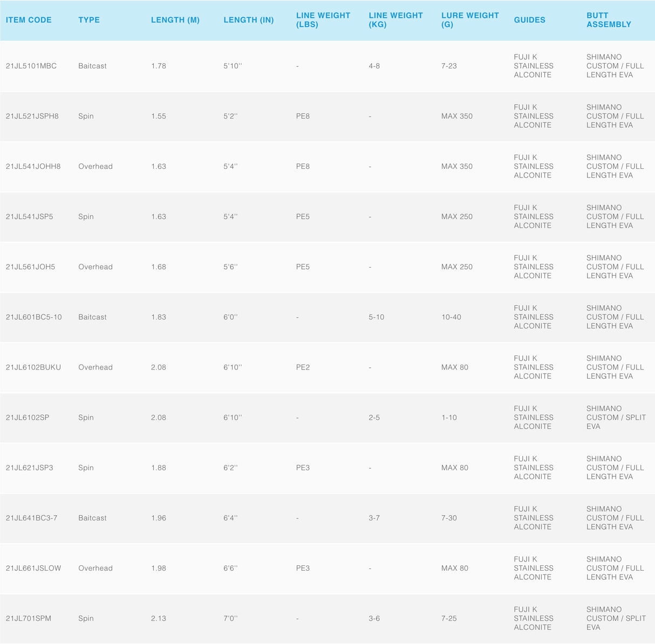The height and width of the screenshot is (644, 655).
Task: Click the TYPE column header
Action: tap(89, 20)
